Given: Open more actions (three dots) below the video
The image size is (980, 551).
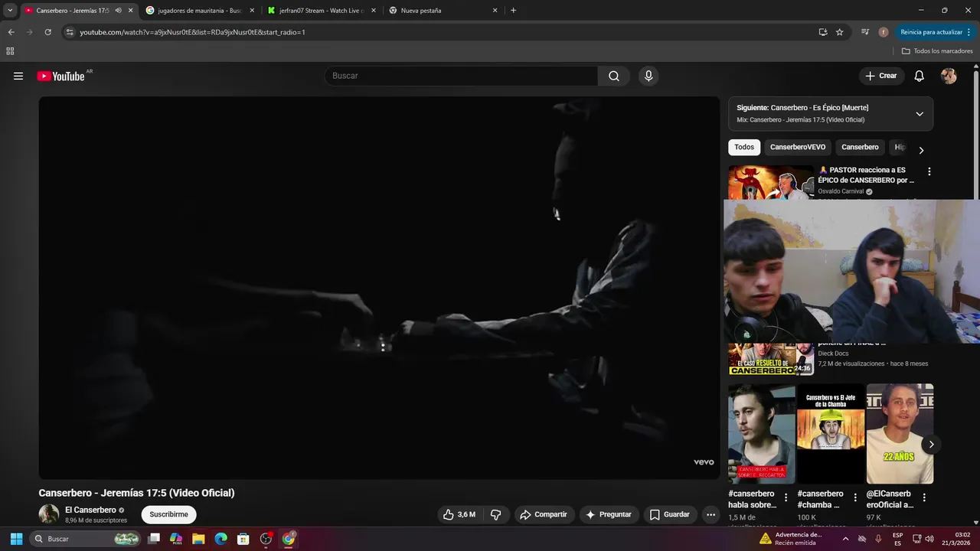Looking at the screenshot, I should 710,515.
